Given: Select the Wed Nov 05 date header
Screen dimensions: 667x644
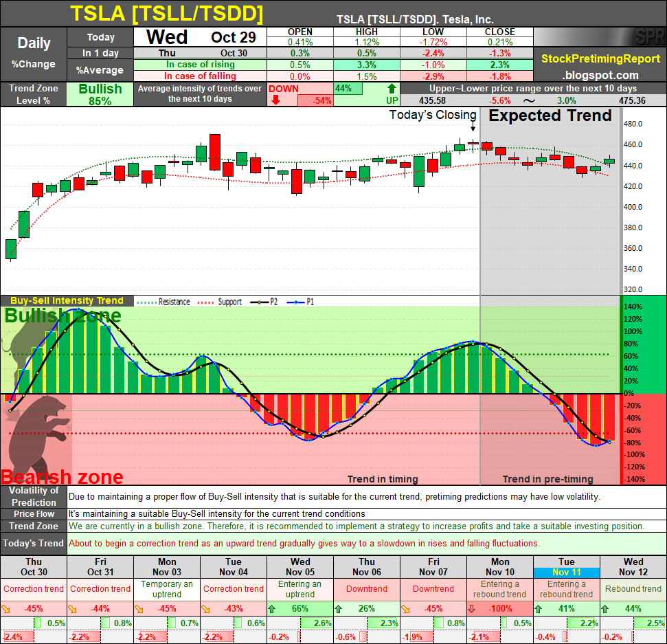Looking at the screenshot, I should 300,567.
